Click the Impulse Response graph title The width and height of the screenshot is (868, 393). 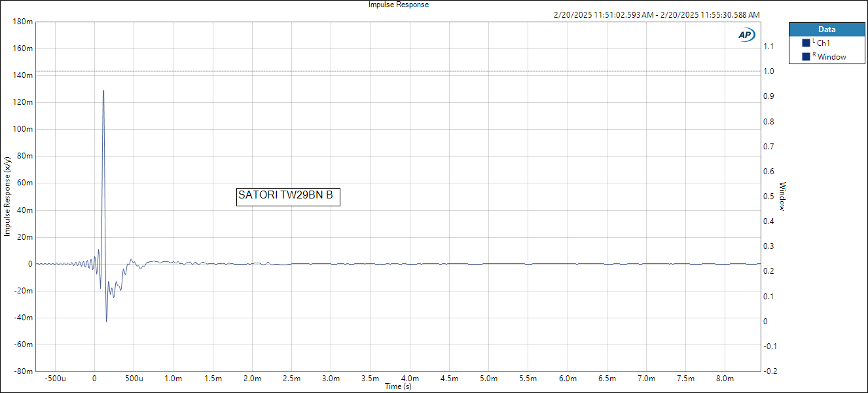399,5
